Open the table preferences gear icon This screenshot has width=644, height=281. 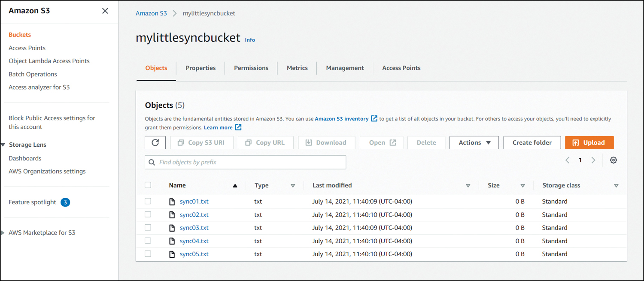click(614, 160)
